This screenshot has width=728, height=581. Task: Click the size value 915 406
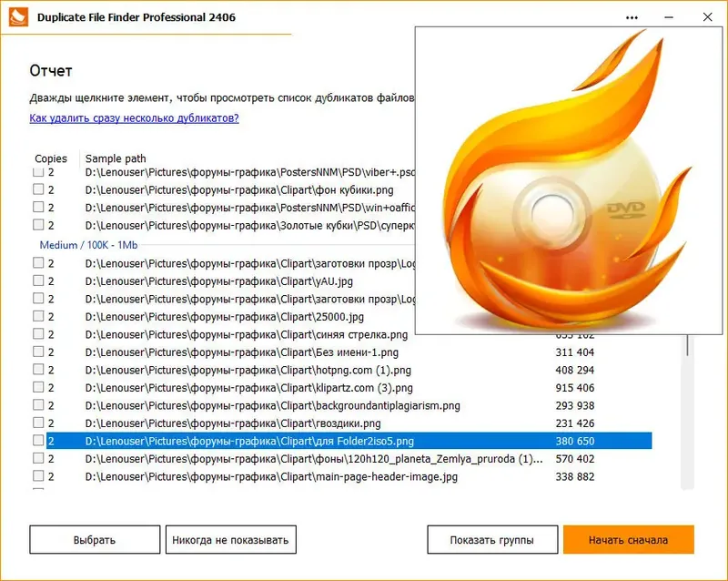[575, 388]
